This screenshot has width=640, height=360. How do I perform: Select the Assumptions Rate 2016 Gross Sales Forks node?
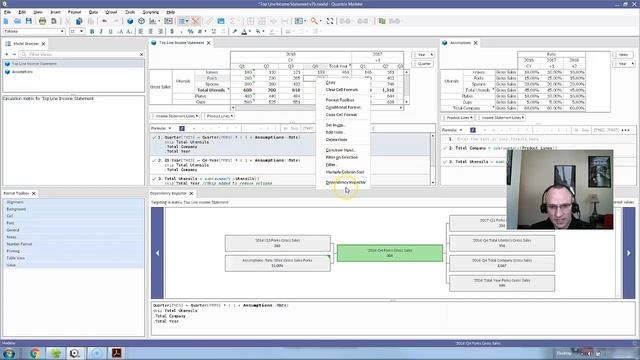(278, 263)
